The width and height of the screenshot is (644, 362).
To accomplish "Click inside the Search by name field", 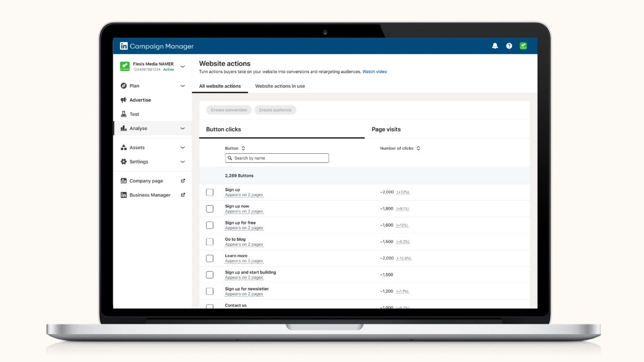I will pos(277,158).
